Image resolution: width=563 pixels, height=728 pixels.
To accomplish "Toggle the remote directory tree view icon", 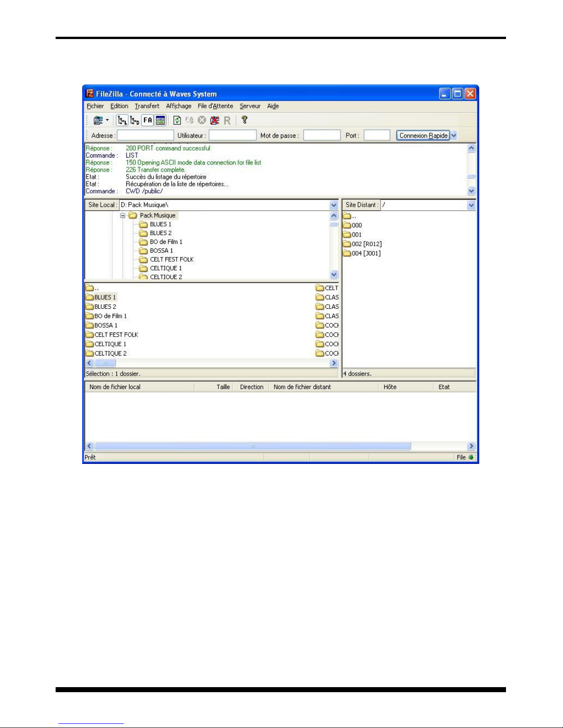I will [135, 120].
